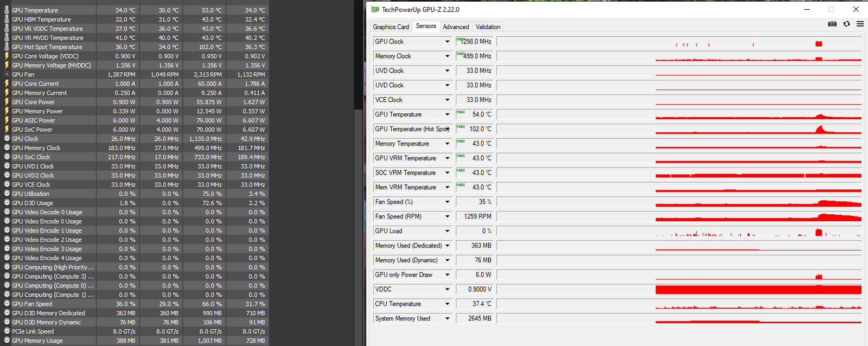The image size is (868, 346).
Task: Expand the Fan Speed (%) dropdown
Action: tap(448, 202)
